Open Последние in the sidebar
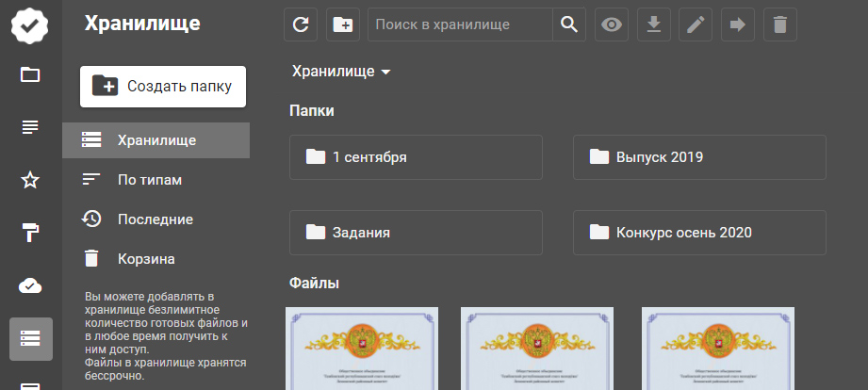This screenshot has width=868, height=390. pyautogui.click(x=156, y=219)
